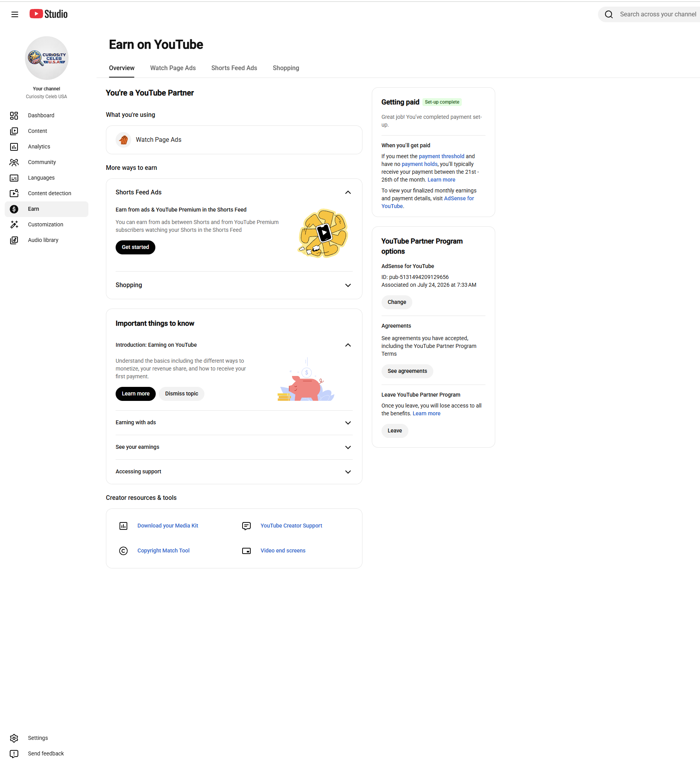Open the Curiosity Celeb USA channel avatar
The image size is (700, 764).
tap(47, 58)
